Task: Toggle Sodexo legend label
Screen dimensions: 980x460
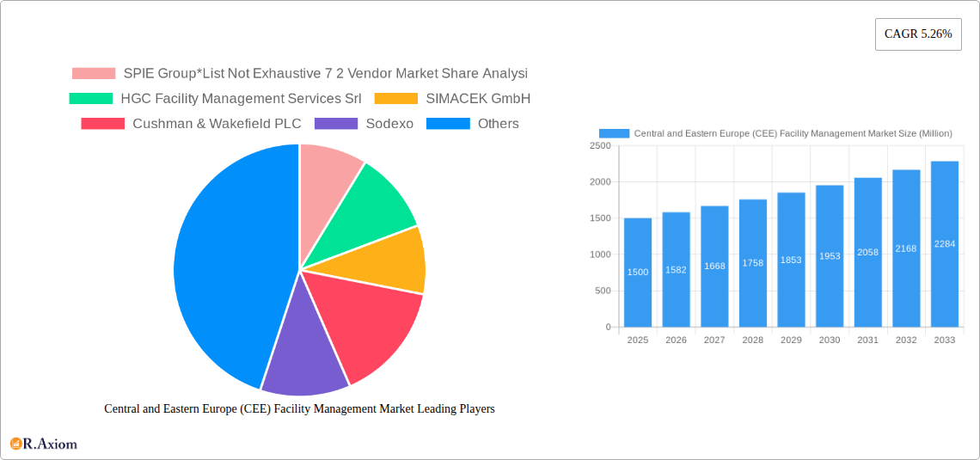Action: point(390,124)
